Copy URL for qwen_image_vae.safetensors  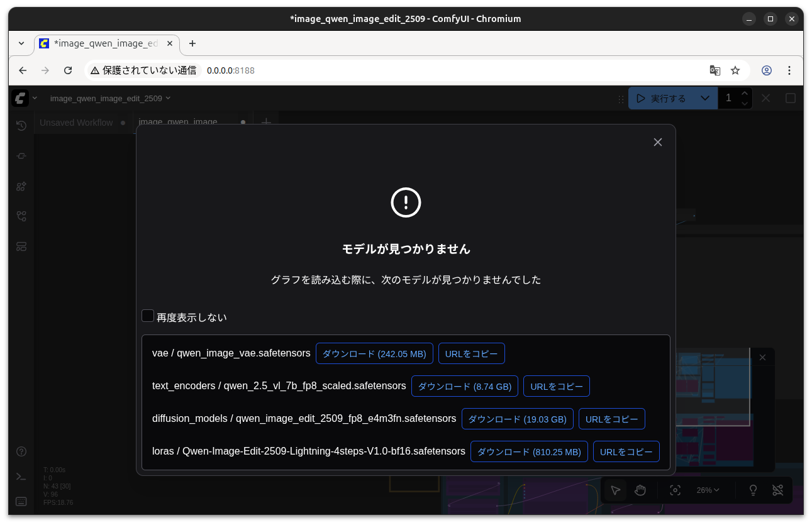[472, 353]
